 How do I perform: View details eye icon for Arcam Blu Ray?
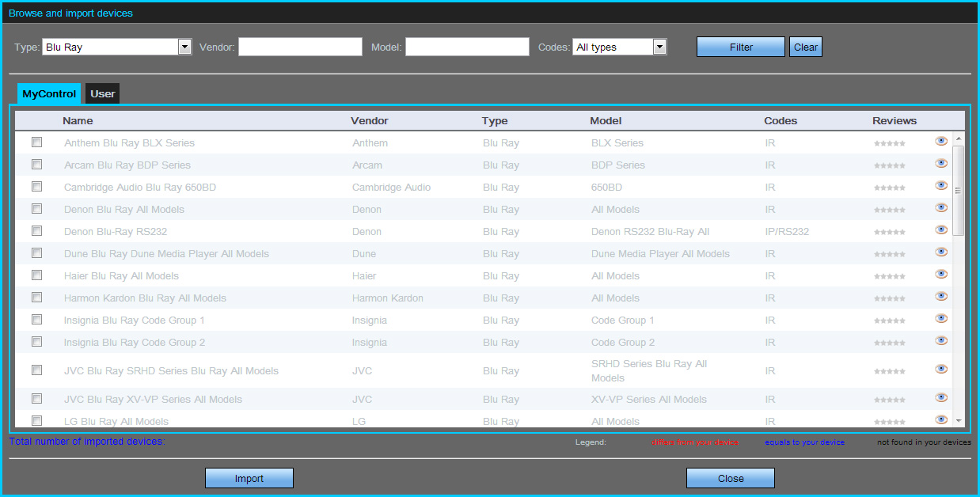pyautogui.click(x=941, y=163)
